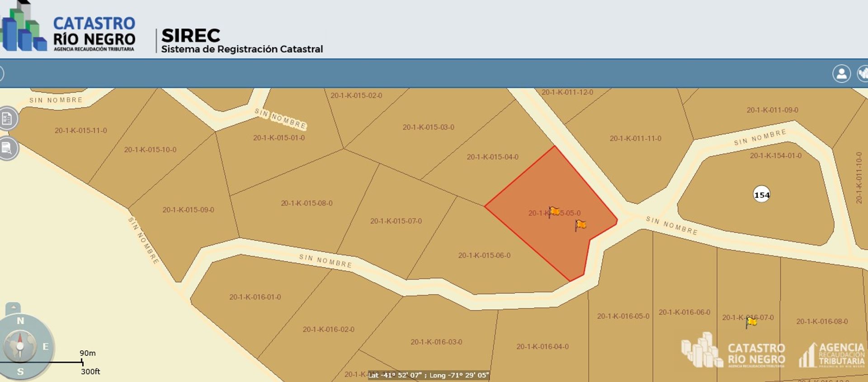
Task: Click the flag marker on parcel 20-1-K-016-07-0
Action: (x=751, y=322)
